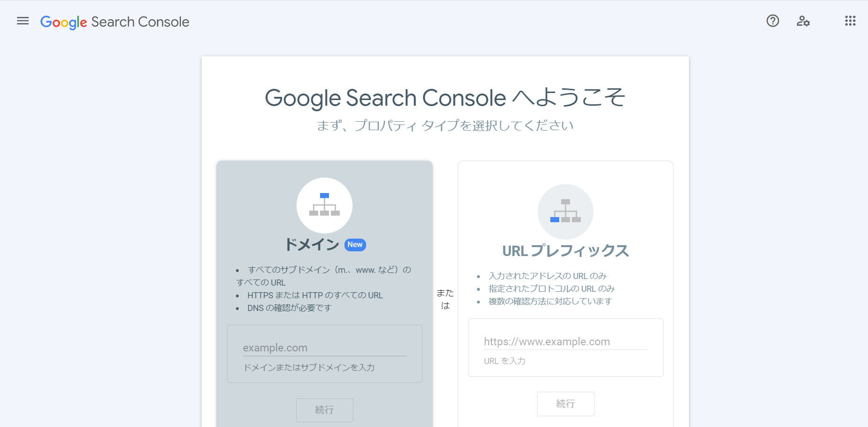Click text HTTPS または HTTP のすべての URL
The image size is (868, 427).
pyautogui.click(x=315, y=295)
